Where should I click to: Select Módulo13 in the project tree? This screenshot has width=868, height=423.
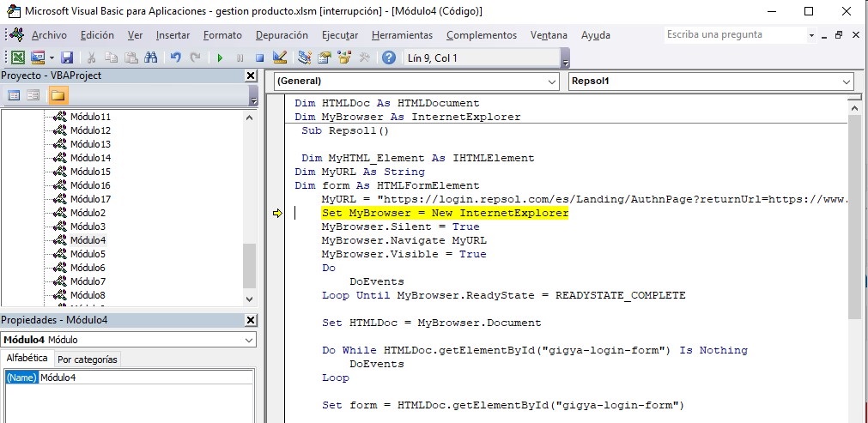tap(90, 144)
